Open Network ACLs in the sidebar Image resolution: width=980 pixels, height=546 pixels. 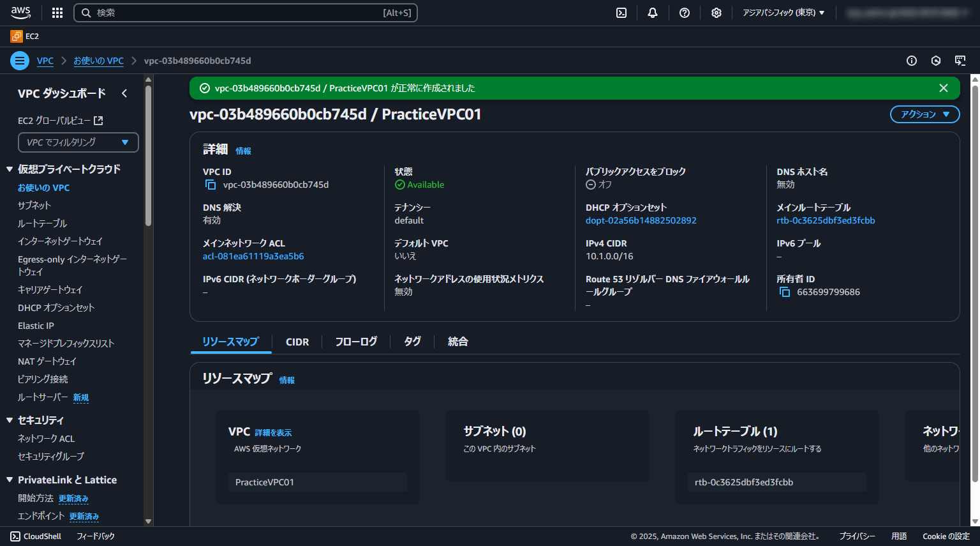[46, 439]
